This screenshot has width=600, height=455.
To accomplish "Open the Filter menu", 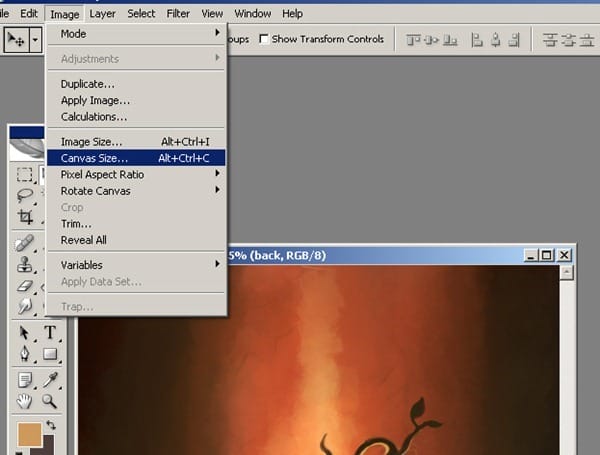I will (x=178, y=14).
